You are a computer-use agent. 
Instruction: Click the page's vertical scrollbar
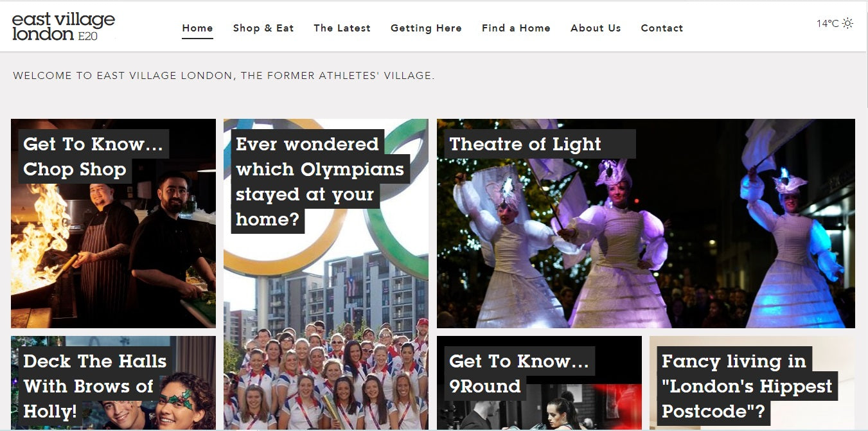coord(864,215)
